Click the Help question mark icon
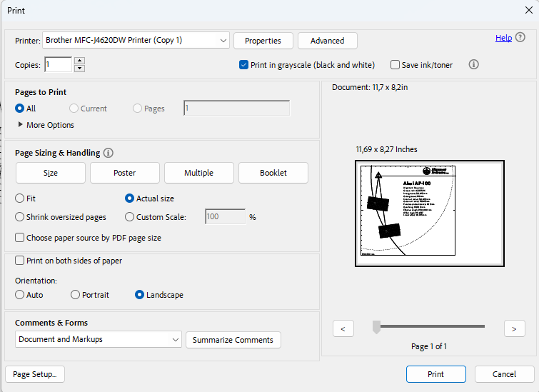 coord(520,38)
